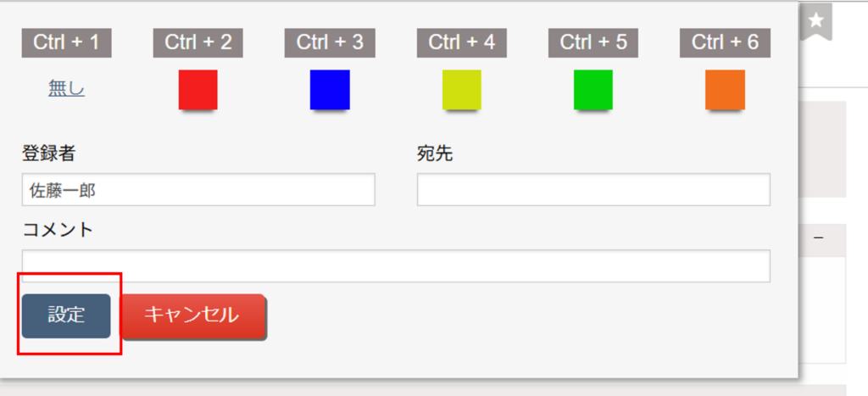Click the コメント field label
Screen dimensions: 868x396
(58, 230)
